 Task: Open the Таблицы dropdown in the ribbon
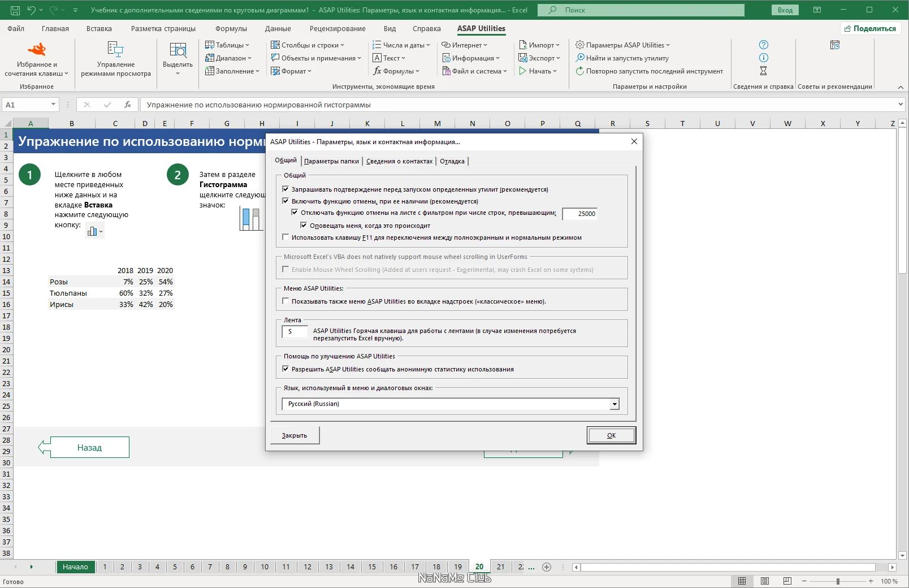tap(227, 45)
